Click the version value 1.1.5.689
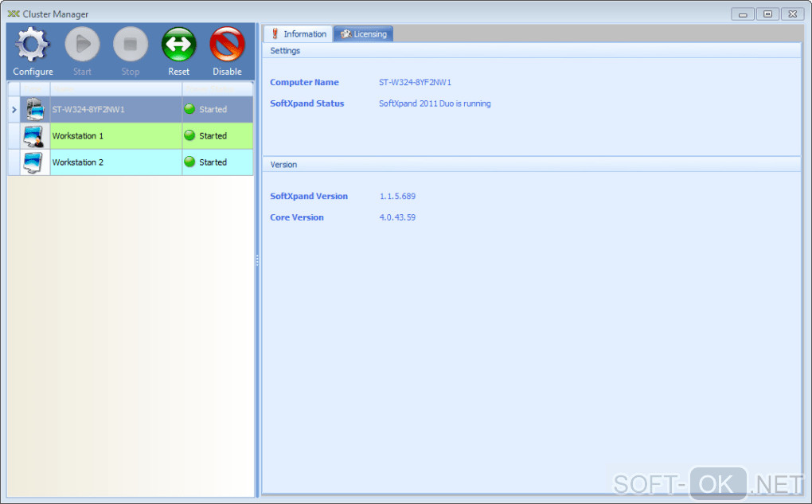This screenshot has width=812, height=504. 397,197
